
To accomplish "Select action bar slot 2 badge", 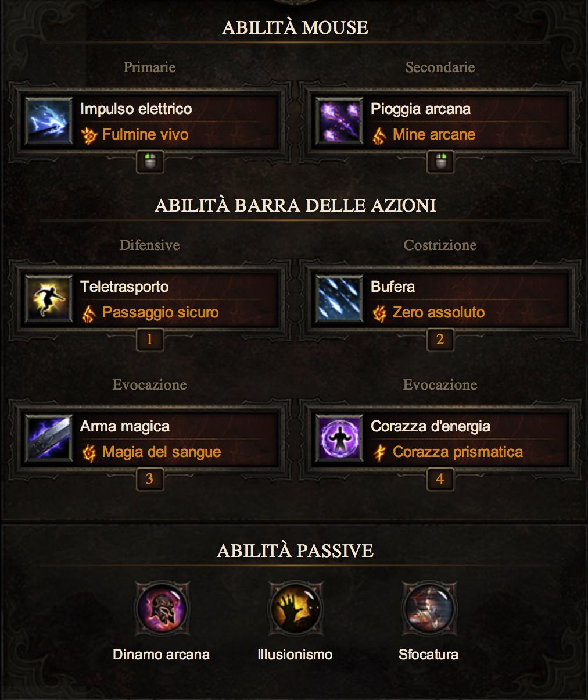I will point(440,340).
